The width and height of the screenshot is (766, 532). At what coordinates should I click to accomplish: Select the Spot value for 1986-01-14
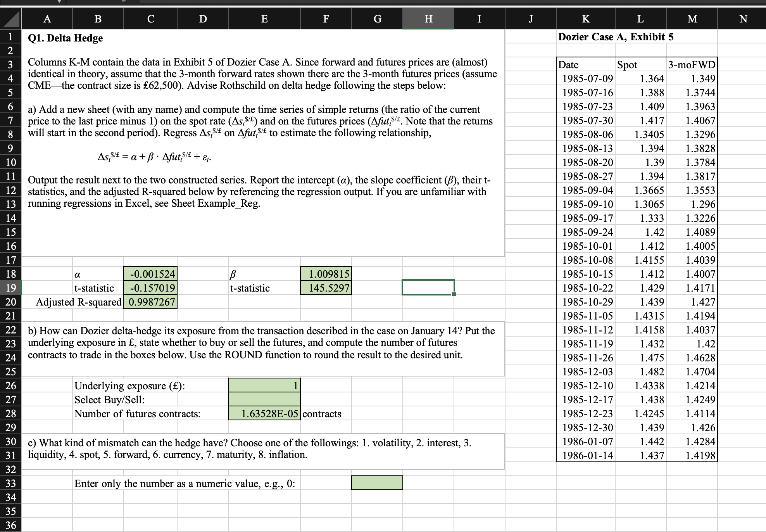pos(640,455)
